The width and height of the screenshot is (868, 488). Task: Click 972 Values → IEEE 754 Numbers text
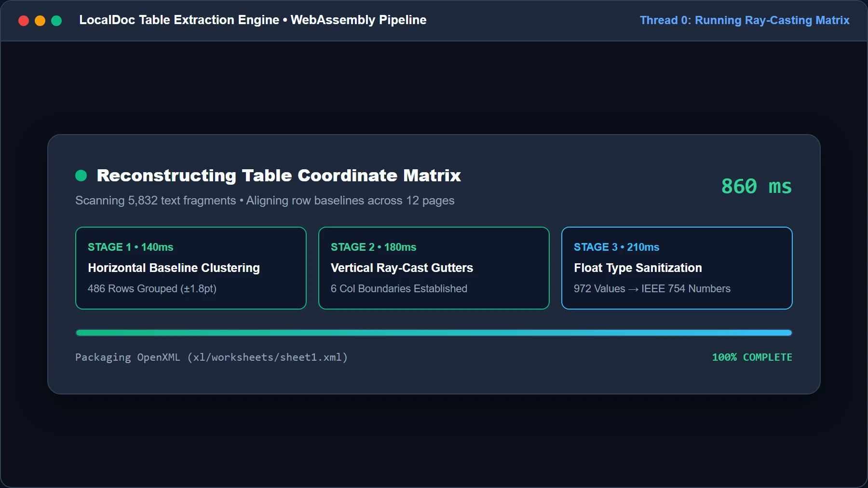(x=652, y=289)
